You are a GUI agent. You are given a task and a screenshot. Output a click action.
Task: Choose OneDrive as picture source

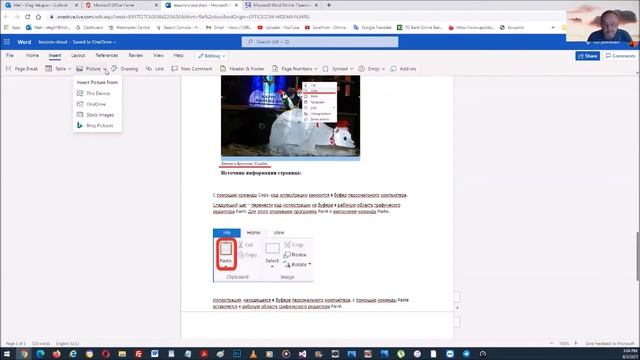(x=97, y=104)
